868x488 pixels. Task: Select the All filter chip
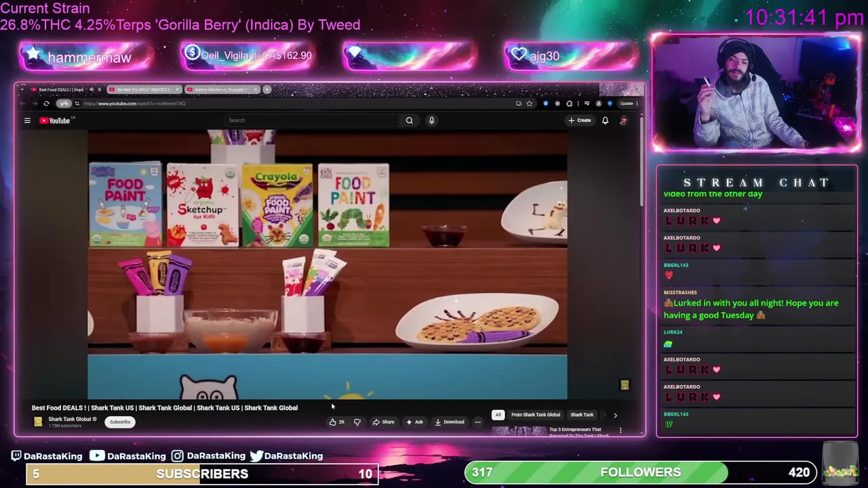[498, 415]
